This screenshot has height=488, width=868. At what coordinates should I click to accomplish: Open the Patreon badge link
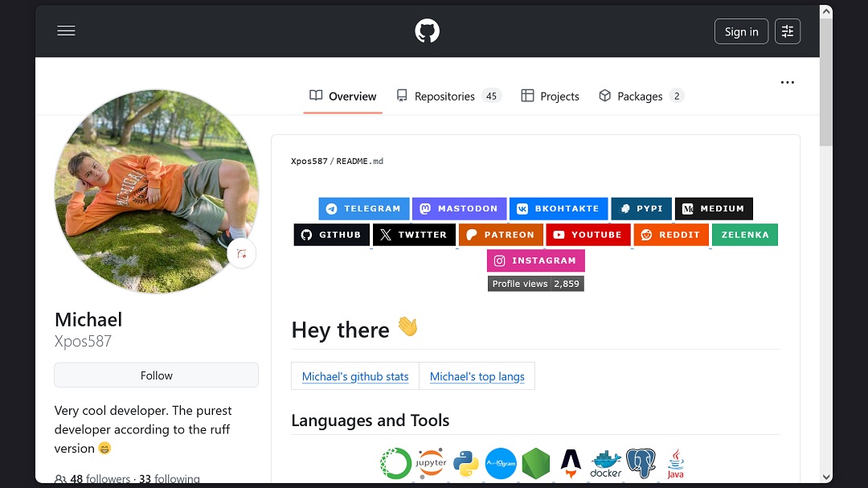[x=501, y=235]
